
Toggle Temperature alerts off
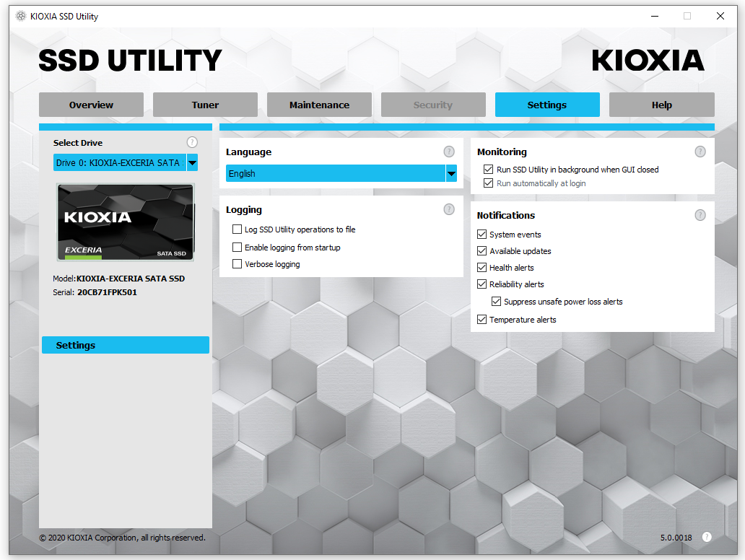tap(482, 319)
